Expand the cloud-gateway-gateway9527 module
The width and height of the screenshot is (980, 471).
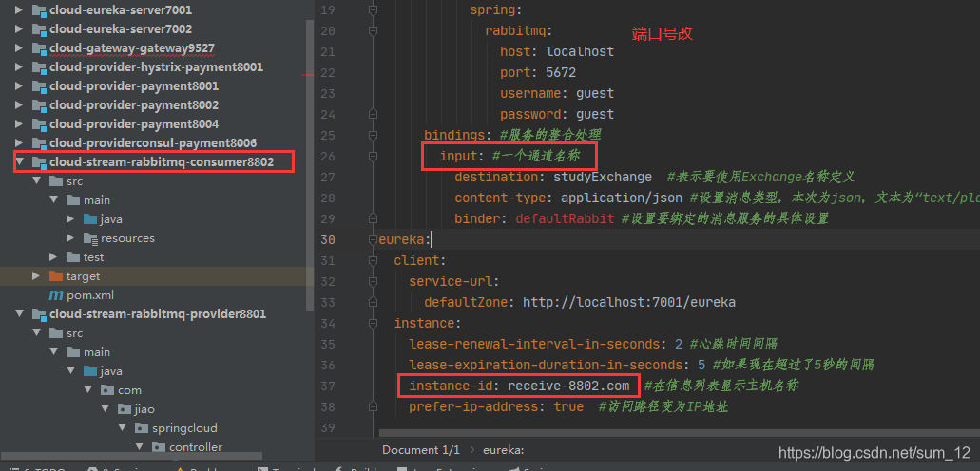pos(19,48)
